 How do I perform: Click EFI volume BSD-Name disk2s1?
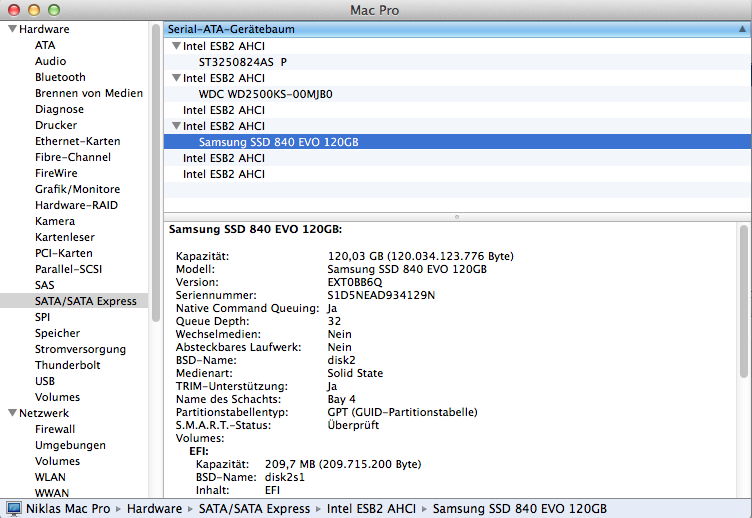coord(284,477)
